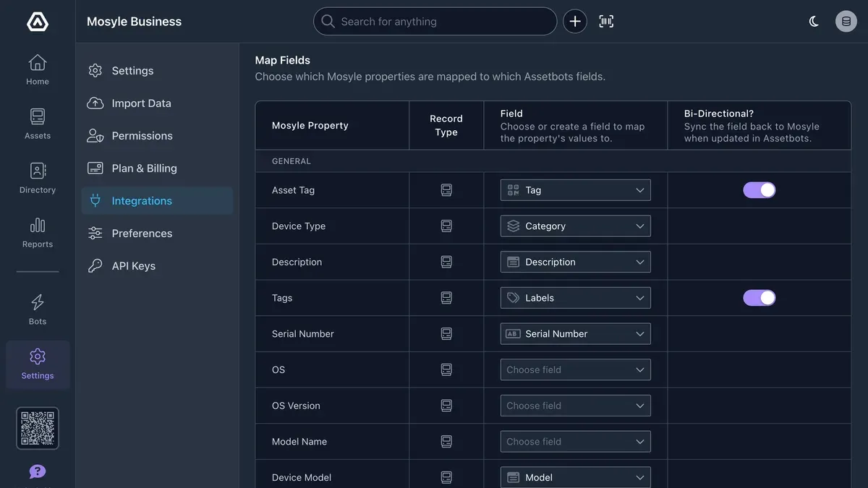Open the Description field dropdown
This screenshot has height=488, width=868.
(576, 262)
